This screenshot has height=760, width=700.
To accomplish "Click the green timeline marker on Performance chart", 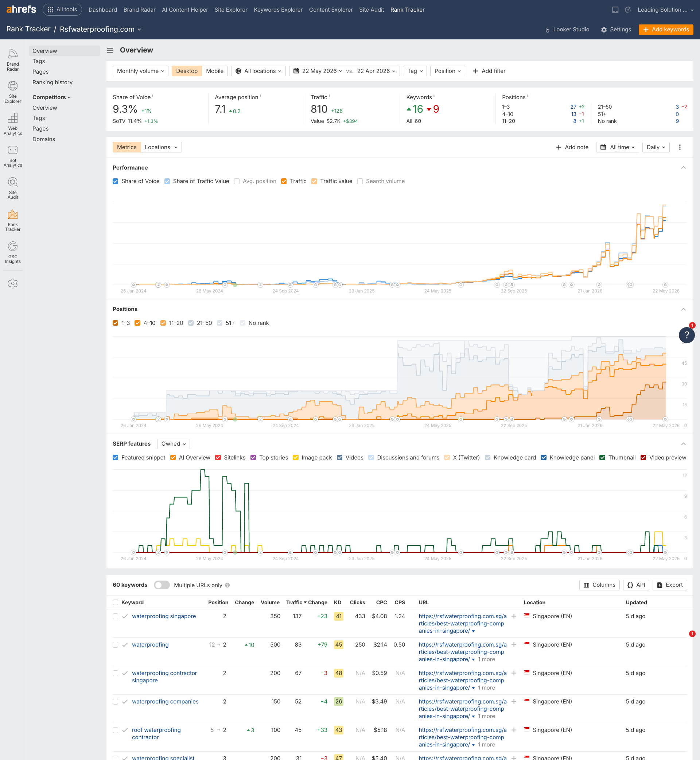I will coord(235,284).
